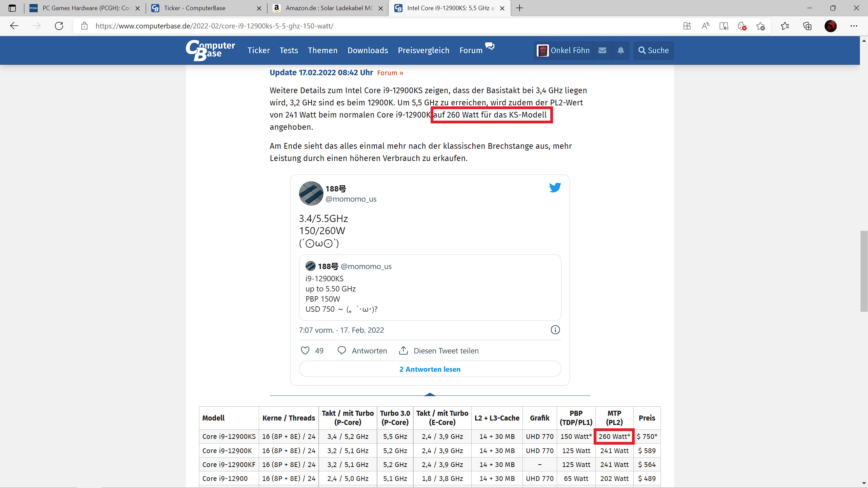
Task: Open browser Settings and more menu
Action: tap(853, 26)
